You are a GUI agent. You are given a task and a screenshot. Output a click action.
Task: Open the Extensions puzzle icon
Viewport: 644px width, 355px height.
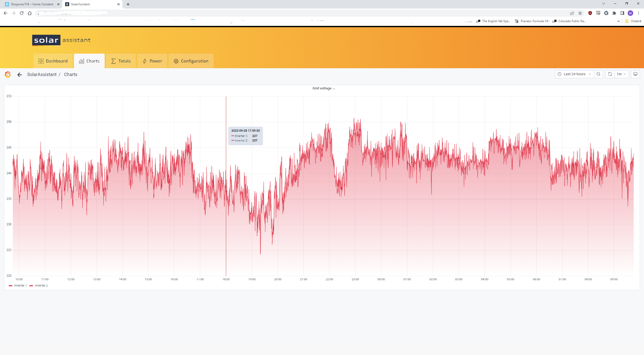tap(614, 13)
